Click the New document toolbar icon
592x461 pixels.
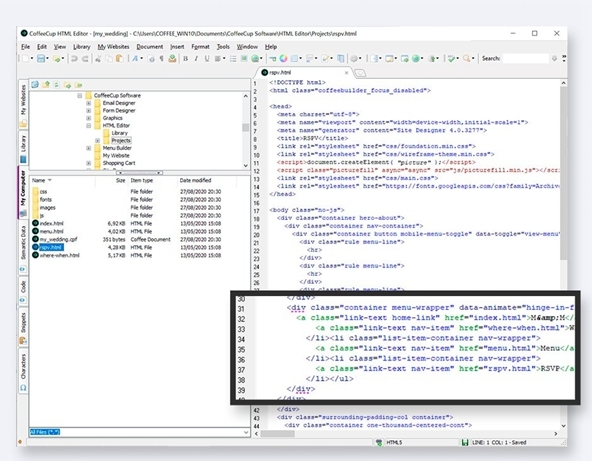[x=26, y=59]
